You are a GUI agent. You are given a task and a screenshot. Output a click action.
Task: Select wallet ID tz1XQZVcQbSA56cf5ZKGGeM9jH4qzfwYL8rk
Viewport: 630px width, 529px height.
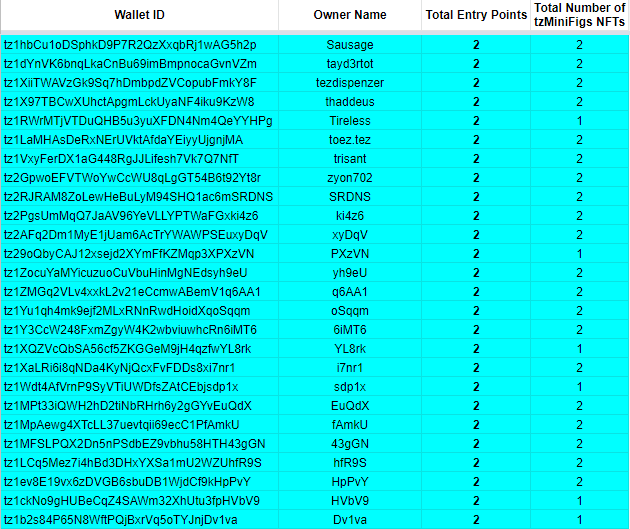point(139,349)
